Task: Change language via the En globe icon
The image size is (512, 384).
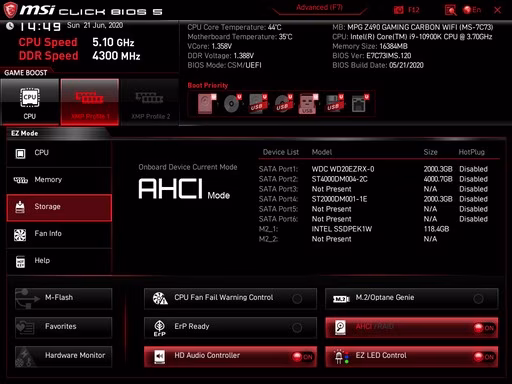Action: point(472,10)
